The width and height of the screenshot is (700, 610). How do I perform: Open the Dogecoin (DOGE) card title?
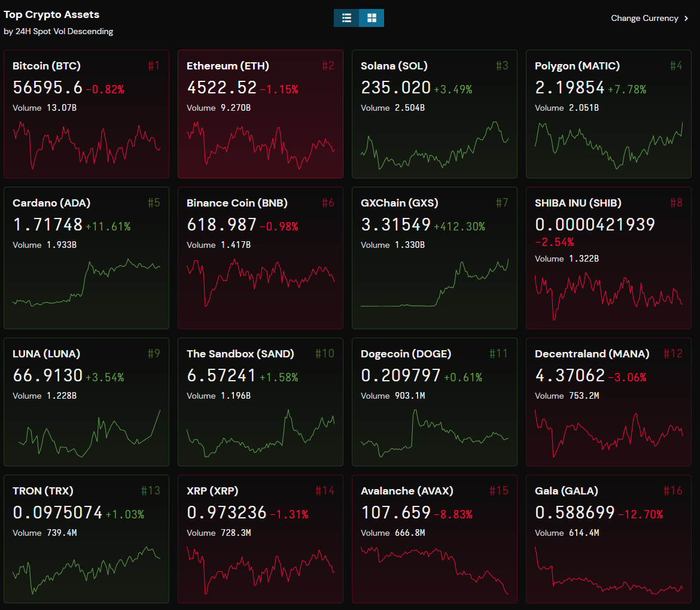tap(406, 354)
